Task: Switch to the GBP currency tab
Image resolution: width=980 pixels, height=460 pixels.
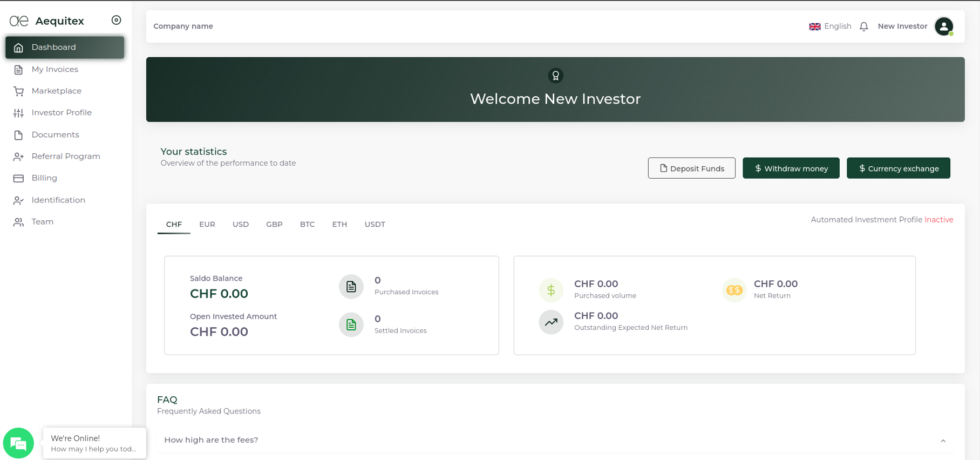Action: point(274,225)
